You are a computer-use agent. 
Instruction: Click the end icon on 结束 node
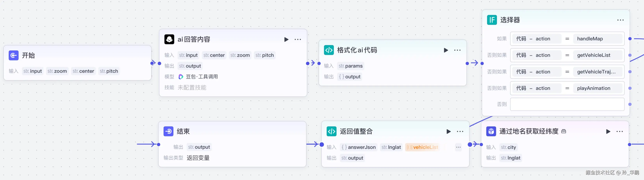pyautogui.click(x=169, y=131)
